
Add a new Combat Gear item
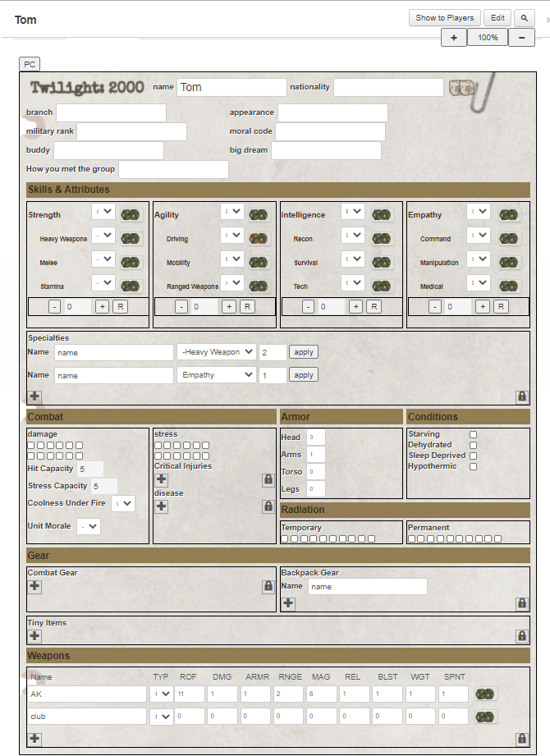click(34, 586)
